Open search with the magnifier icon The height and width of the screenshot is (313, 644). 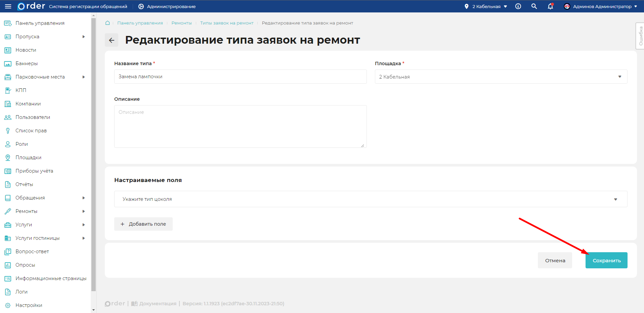534,6
